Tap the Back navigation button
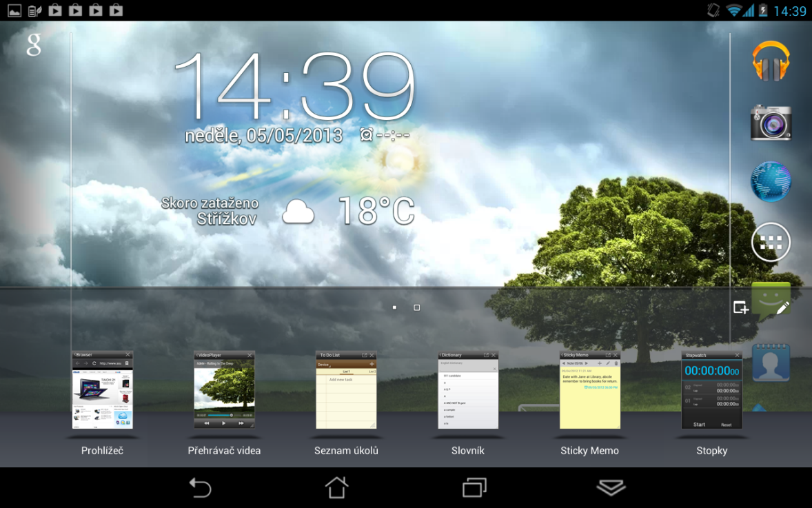The width and height of the screenshot is (812, 508). 200,488
